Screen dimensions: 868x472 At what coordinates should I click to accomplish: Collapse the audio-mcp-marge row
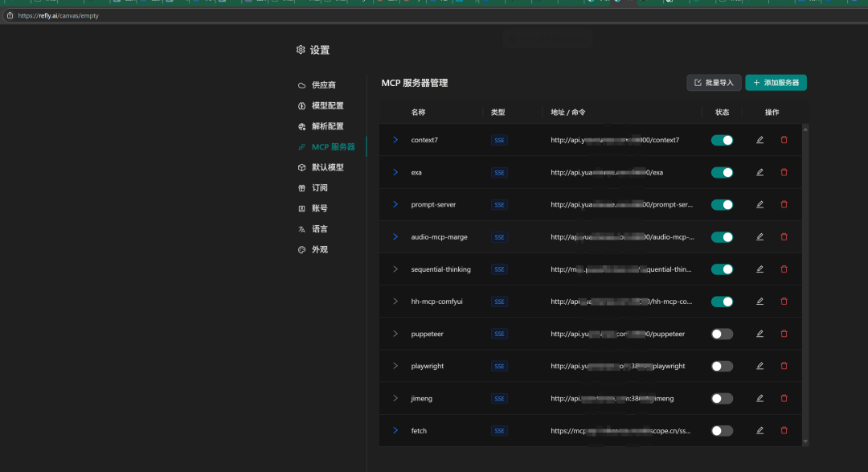tap(395, 237)
